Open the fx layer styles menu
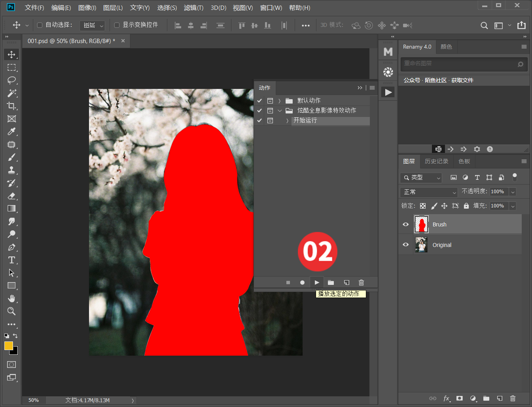 (447, 399)
